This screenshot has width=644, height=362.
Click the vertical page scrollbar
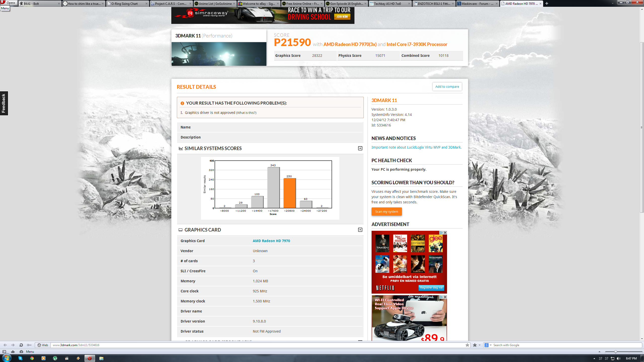[x=642, y=128]
